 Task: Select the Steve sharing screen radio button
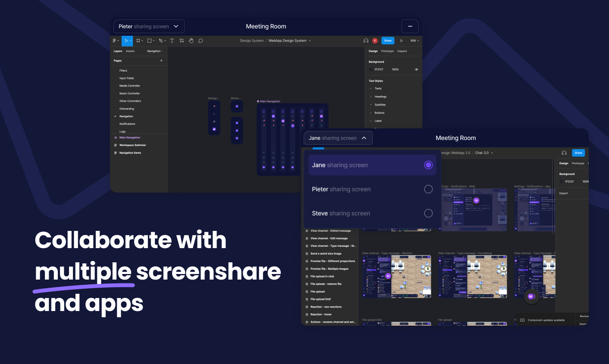(428, 213)
